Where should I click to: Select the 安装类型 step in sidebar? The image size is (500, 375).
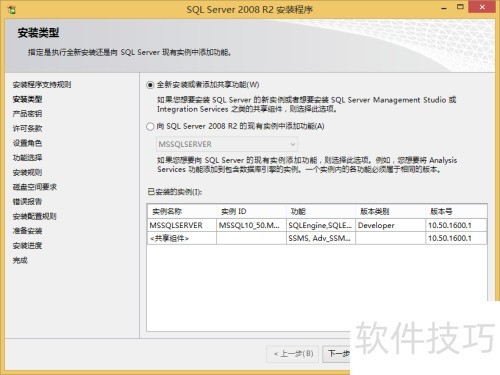27,99
